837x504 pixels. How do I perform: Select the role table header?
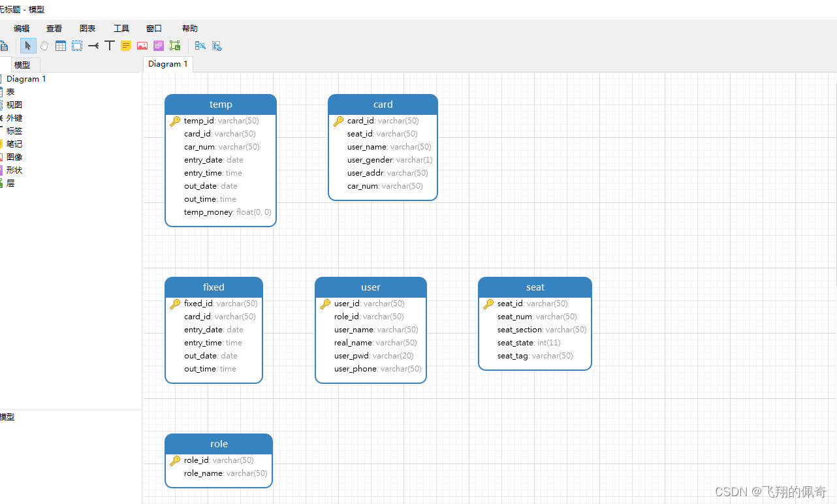pos(219,444)
